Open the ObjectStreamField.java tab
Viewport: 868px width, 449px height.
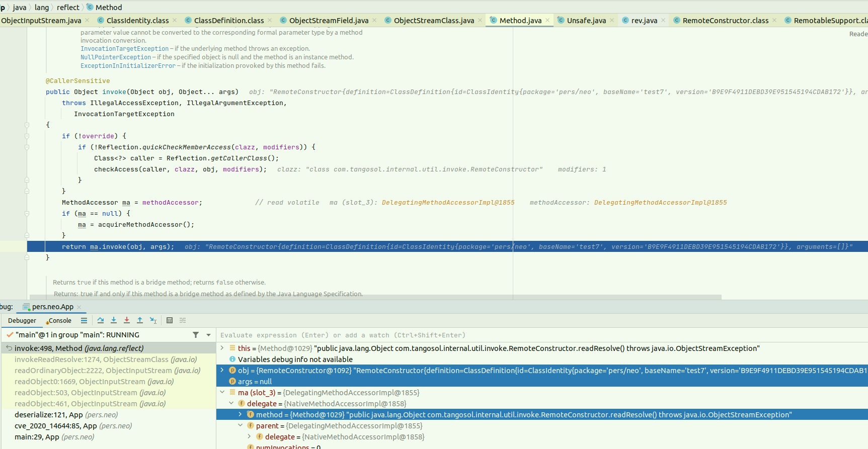[x=329, y=20]
